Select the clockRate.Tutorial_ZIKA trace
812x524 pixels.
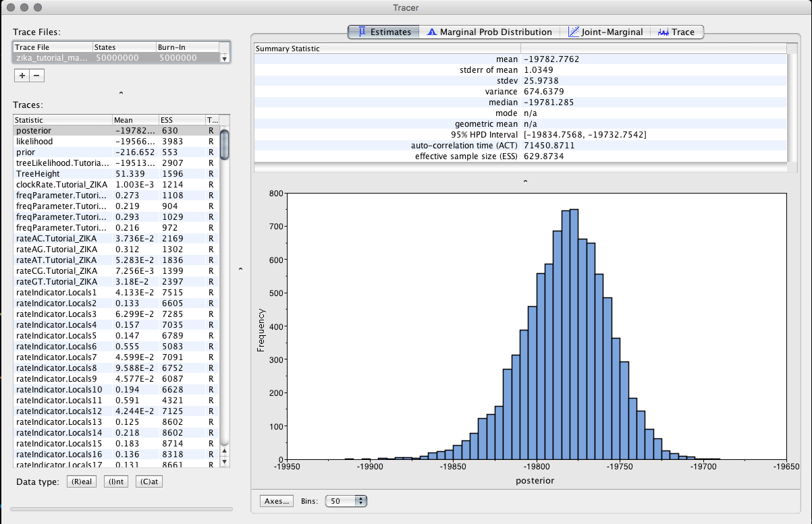117,185
